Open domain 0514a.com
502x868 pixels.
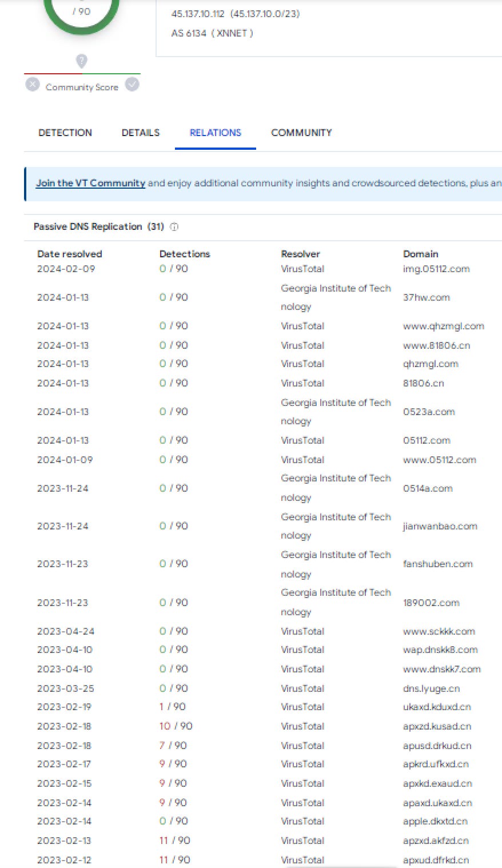(428, 488)
